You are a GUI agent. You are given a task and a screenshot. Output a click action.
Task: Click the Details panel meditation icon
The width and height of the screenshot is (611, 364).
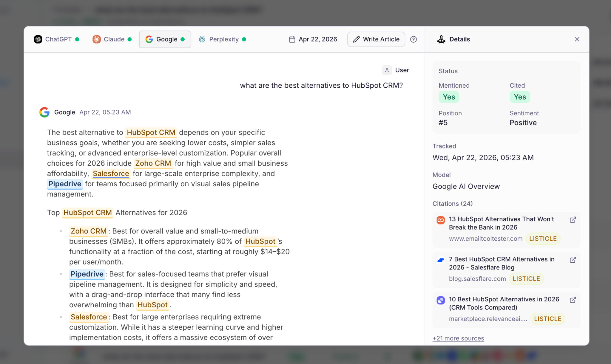pos(441,39)
